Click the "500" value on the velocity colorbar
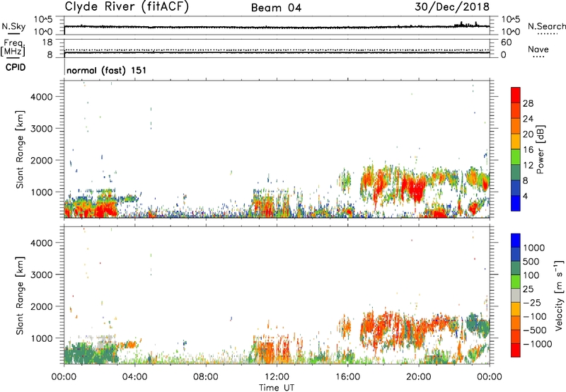This screenshot has height=392, width=566. point(531,262)
